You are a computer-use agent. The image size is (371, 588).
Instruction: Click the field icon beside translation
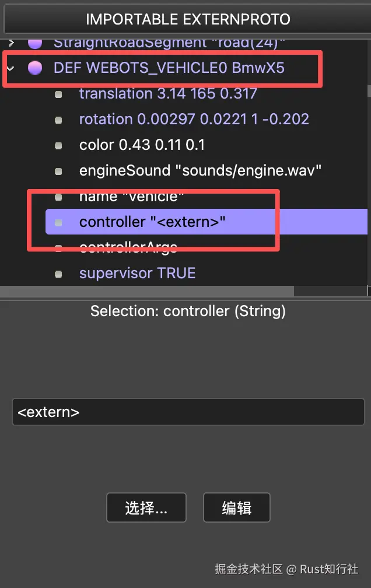pos(58,94)
